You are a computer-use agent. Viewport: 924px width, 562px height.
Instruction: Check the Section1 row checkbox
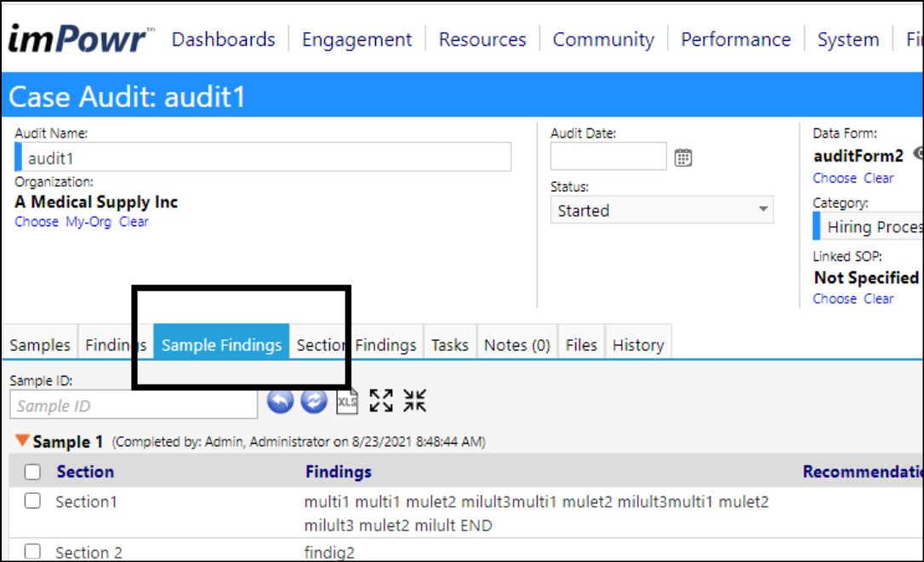[32, 502]
